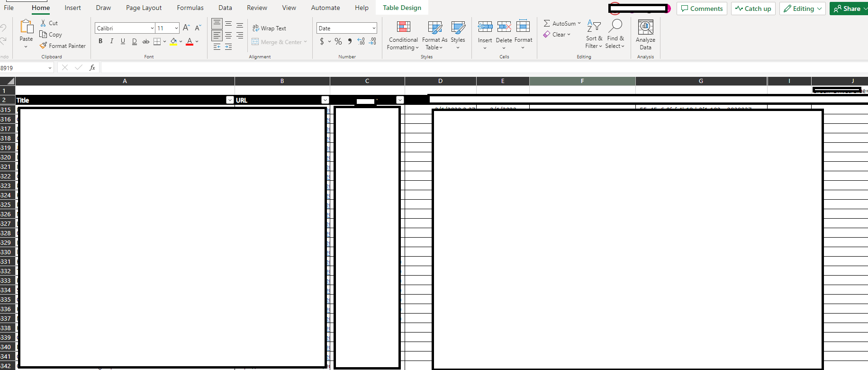Expand the Paste options arrow

[26, 46]
